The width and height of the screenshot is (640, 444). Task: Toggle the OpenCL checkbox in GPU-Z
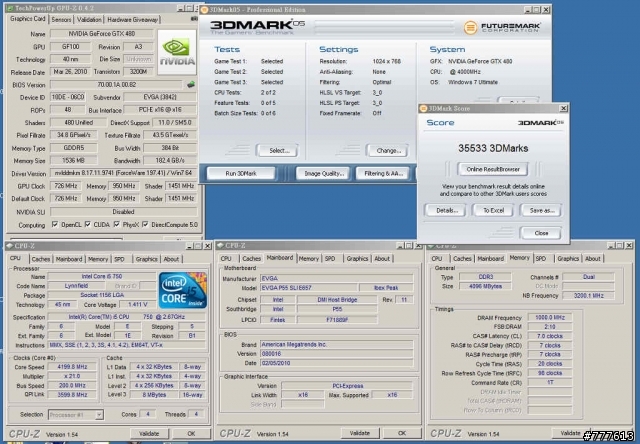click(x=55, y=224)
